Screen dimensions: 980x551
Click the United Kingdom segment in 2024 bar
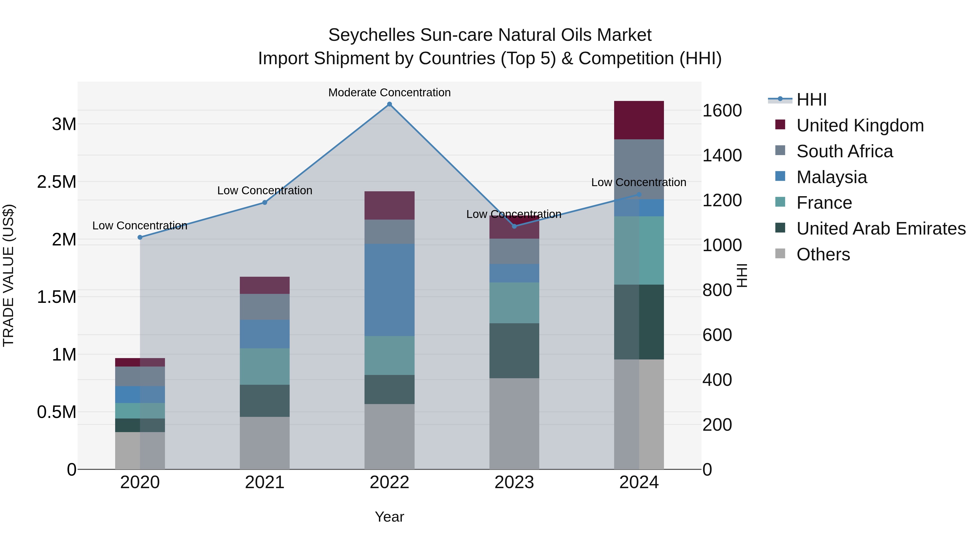pos(639,120)
